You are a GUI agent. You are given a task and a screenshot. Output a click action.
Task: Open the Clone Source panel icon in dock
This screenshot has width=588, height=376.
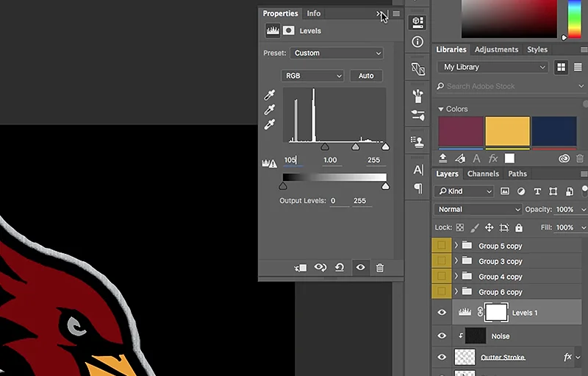tap(417, 68)
